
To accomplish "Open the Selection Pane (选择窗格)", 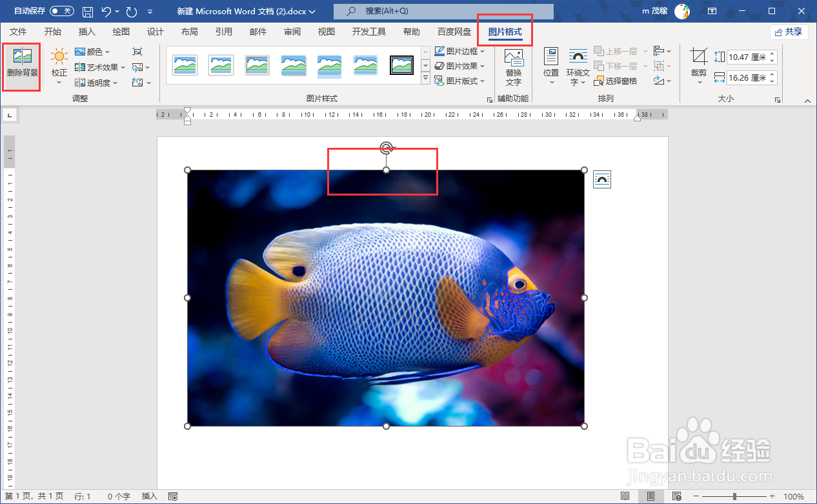I will (x=616, y=81).
